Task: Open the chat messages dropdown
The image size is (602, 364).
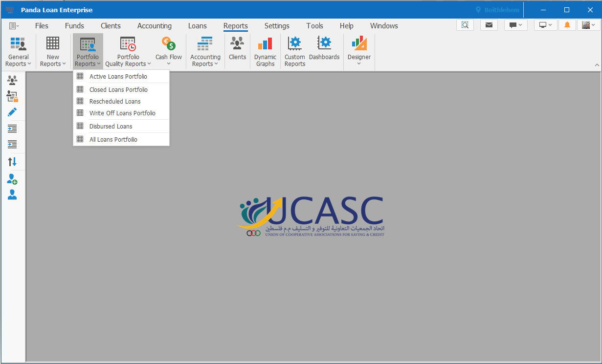Action: click(516, 25)
